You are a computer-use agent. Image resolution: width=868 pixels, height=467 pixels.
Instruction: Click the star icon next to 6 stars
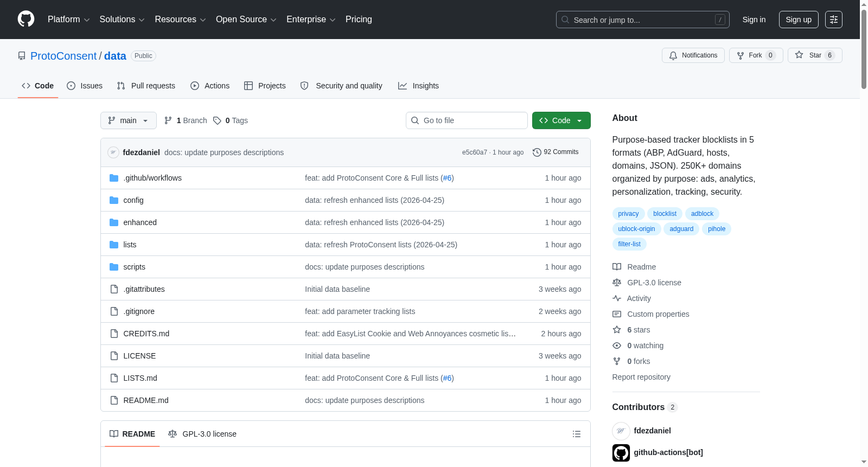click(617, 330)
